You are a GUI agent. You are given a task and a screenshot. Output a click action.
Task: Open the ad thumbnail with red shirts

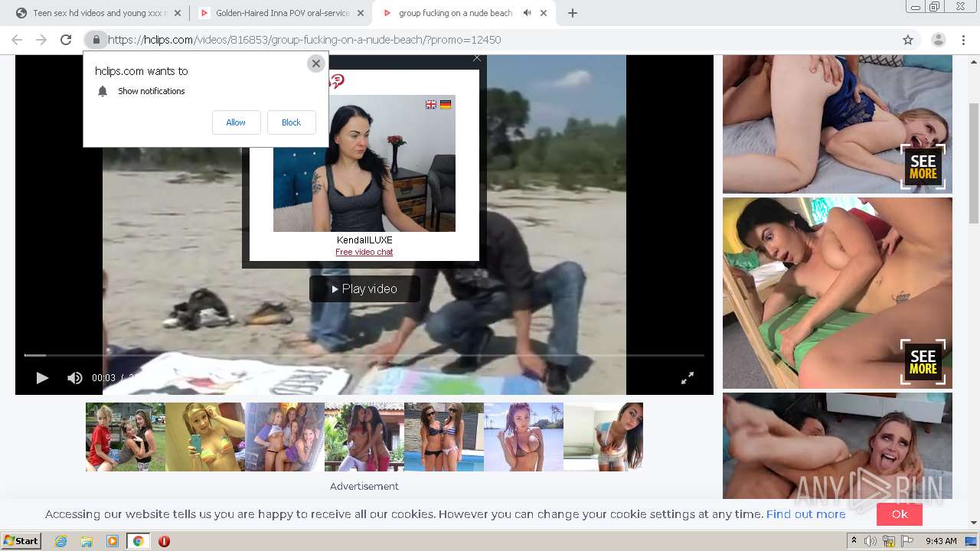pos(126,437)
